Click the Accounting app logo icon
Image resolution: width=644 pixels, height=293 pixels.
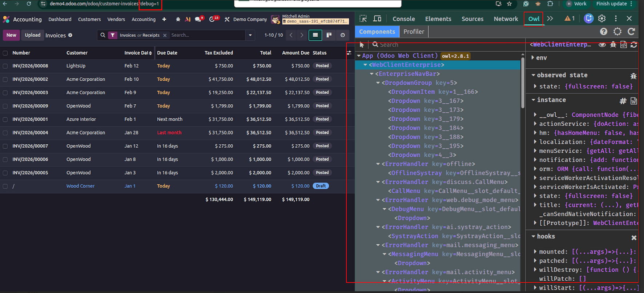tap(6, 19)
